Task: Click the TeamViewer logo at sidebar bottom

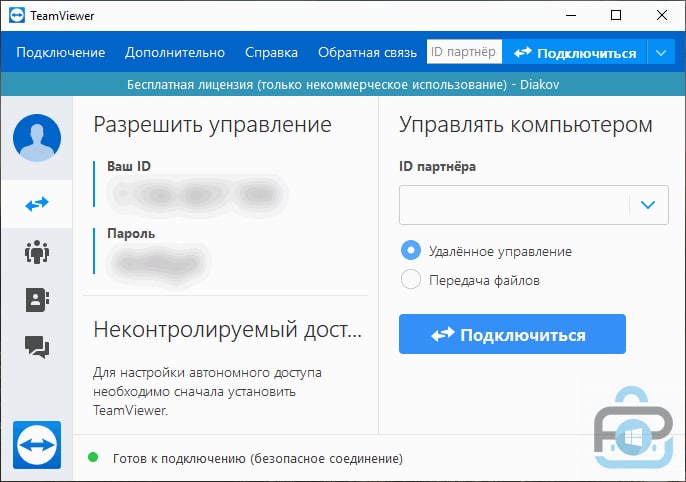Action: (37, 445)
